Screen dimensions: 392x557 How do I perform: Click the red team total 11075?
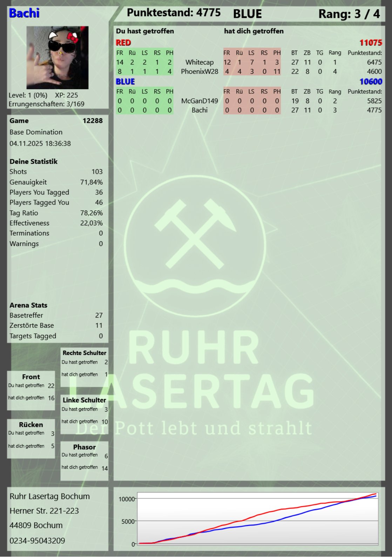point(370,43)
